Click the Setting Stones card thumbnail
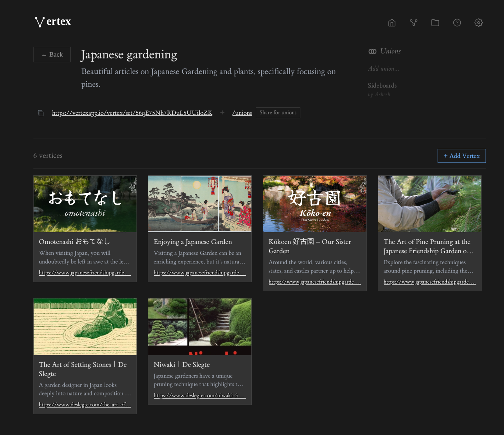Image resolution: width=504 pixels, height=435 pixels. [85, 327]
